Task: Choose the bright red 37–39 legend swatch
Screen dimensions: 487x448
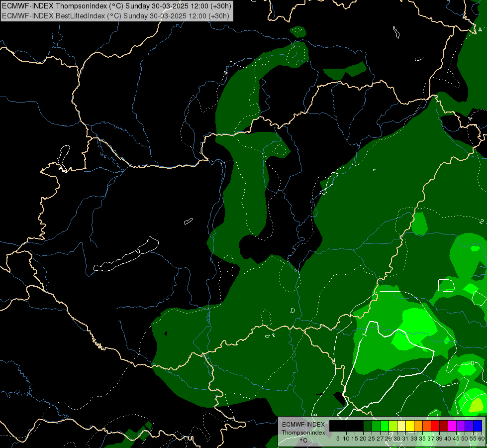Action: click(x=435, y=426)
